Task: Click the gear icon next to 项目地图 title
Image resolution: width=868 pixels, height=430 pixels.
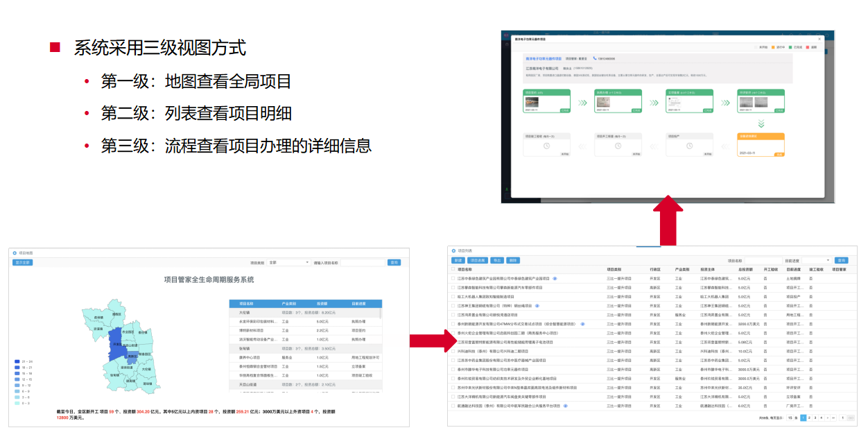Action: (14, 253)
